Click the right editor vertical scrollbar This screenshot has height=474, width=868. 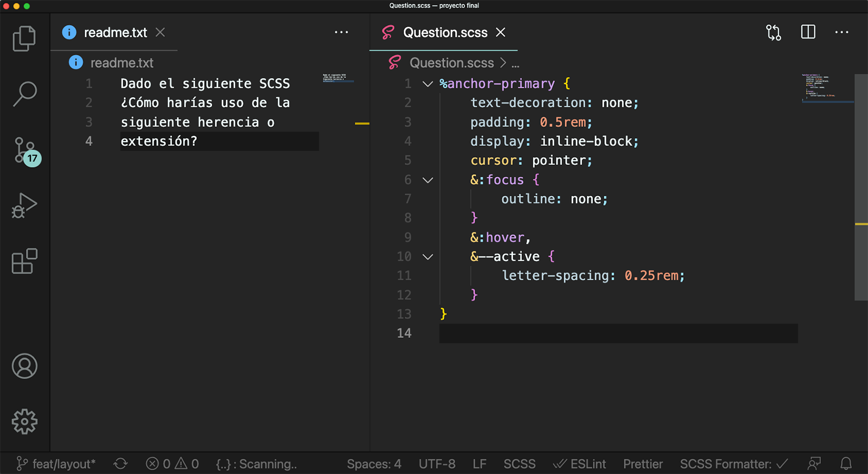861,187
